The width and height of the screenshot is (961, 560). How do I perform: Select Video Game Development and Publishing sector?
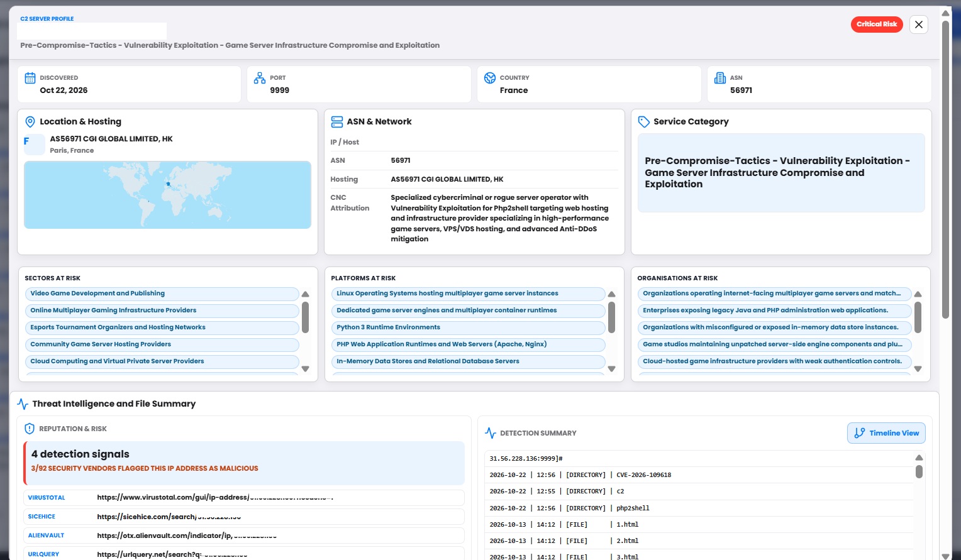tap(162, 294)
